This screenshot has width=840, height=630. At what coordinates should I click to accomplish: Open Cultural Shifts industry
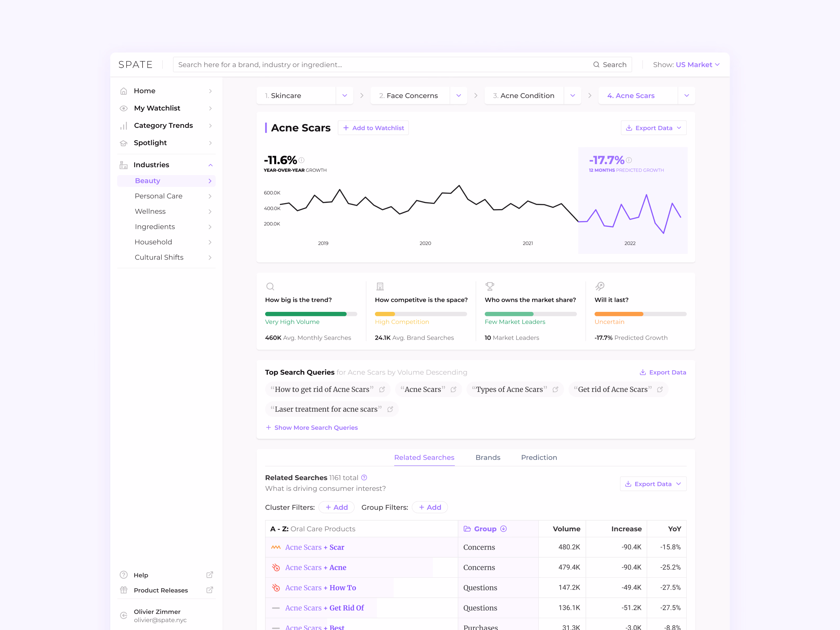click(166, 257)
